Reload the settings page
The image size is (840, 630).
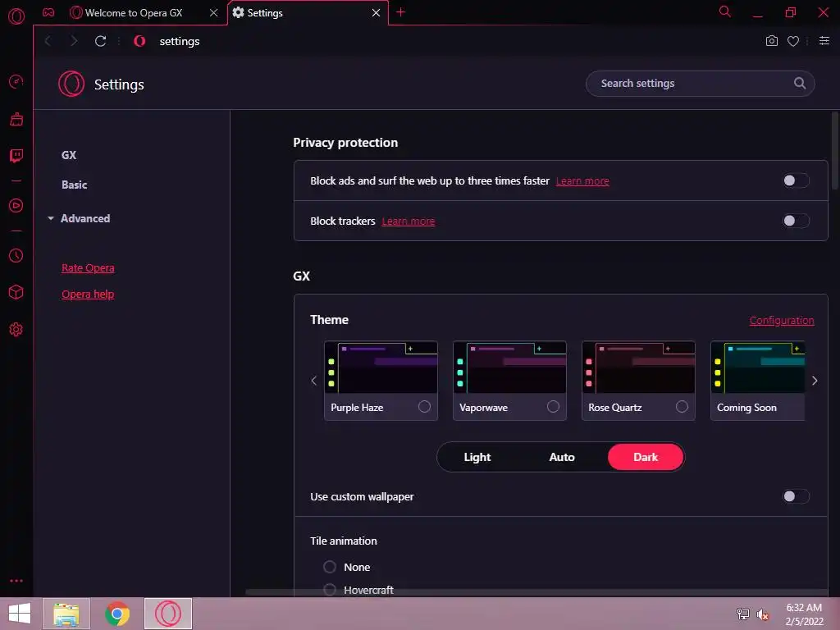(x=100, y=41)
